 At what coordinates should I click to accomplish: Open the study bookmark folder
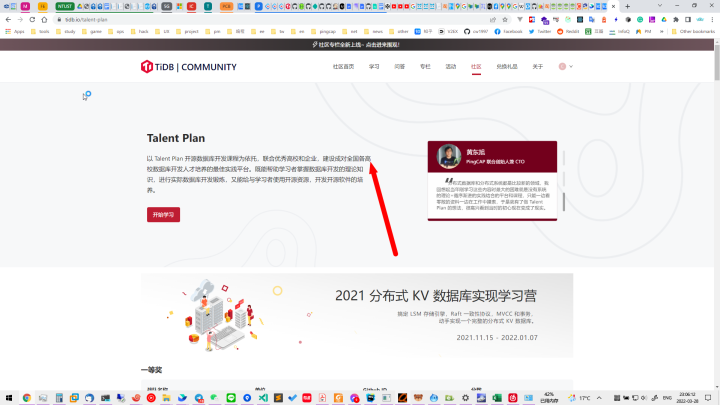(x=66, y=32)
